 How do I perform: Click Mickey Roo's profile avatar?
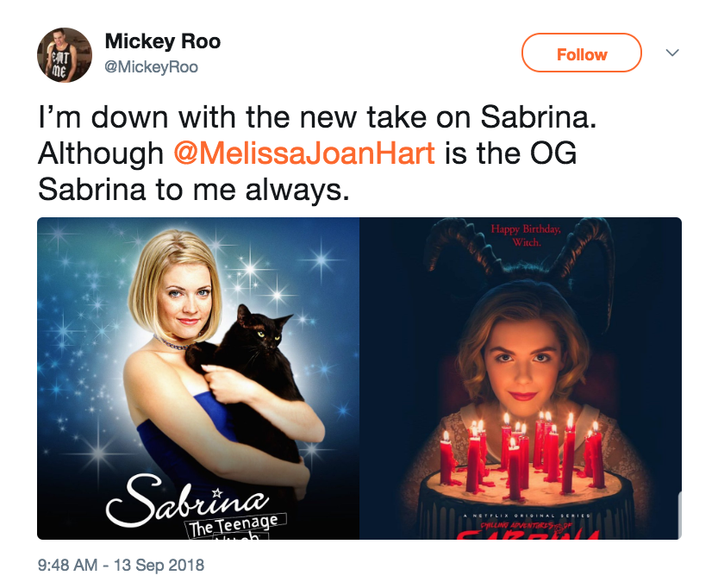coord(65,54)
